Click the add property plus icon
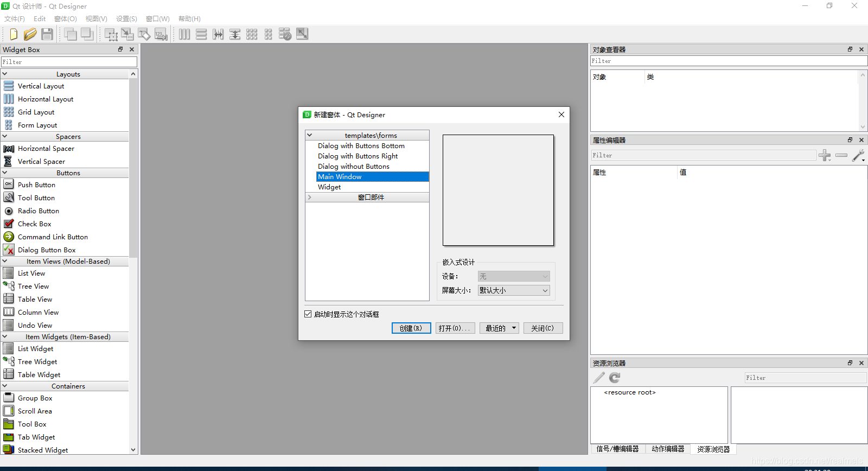 click(825, 156)
